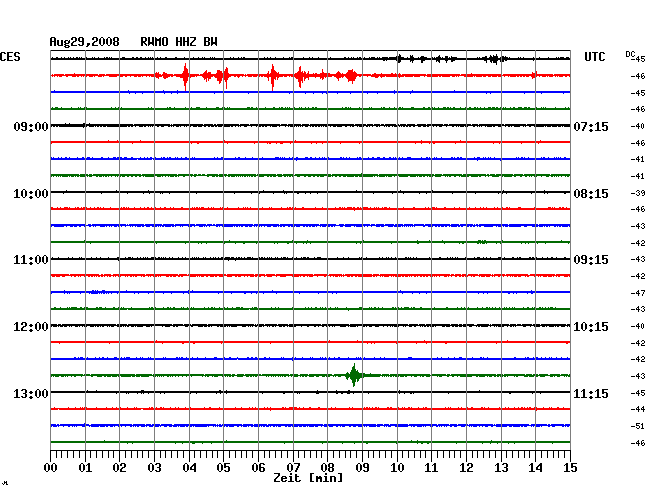Click the DC offset value -39
This screenshot has height=494, width=650.
point(638,193)
